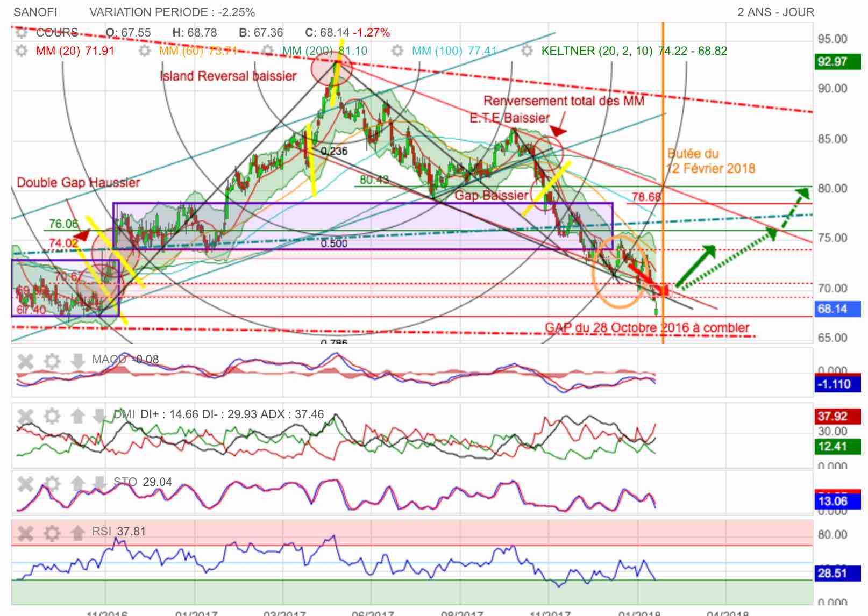Move the RSI panel up

point(77,533)
